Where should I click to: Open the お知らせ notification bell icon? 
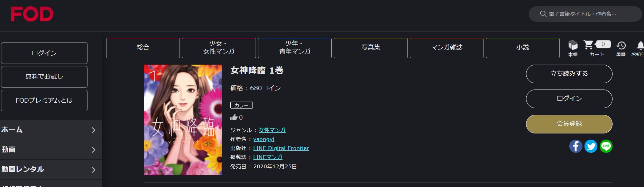click(x=640, y=45)
